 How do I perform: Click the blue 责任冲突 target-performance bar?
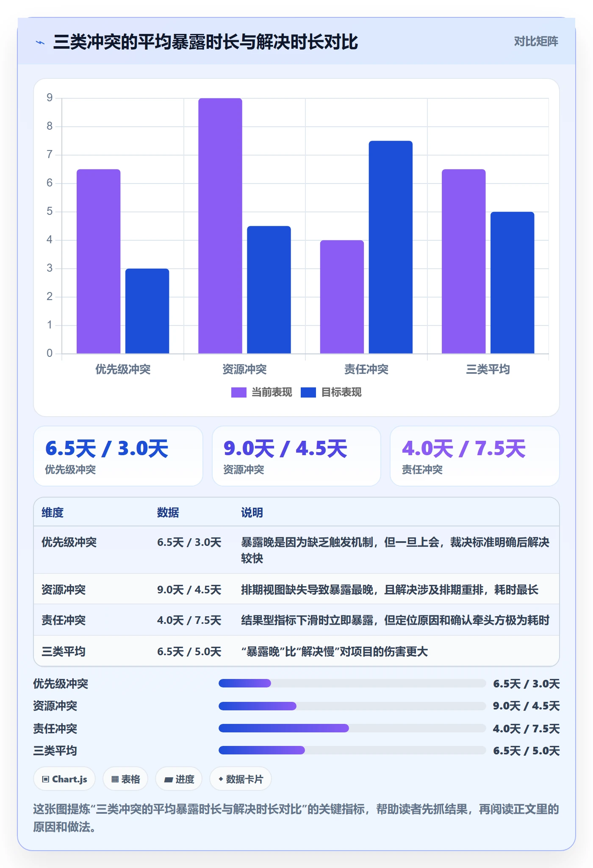coord(391,247)
